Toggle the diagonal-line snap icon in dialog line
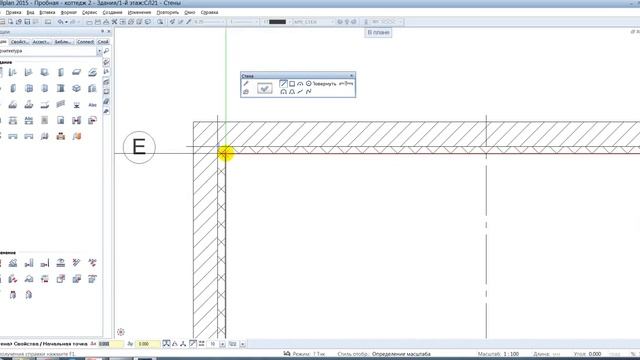The width and height of the screenshot is (640, 360). 193,344
